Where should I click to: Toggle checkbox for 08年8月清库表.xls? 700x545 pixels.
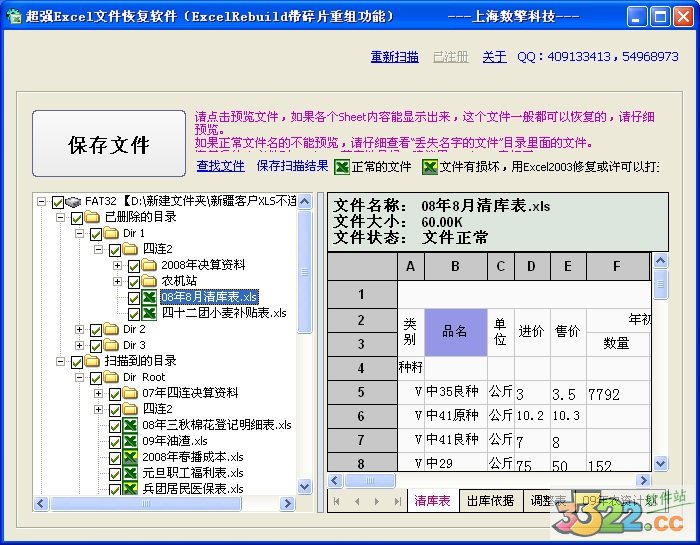[x=134, y=298]
